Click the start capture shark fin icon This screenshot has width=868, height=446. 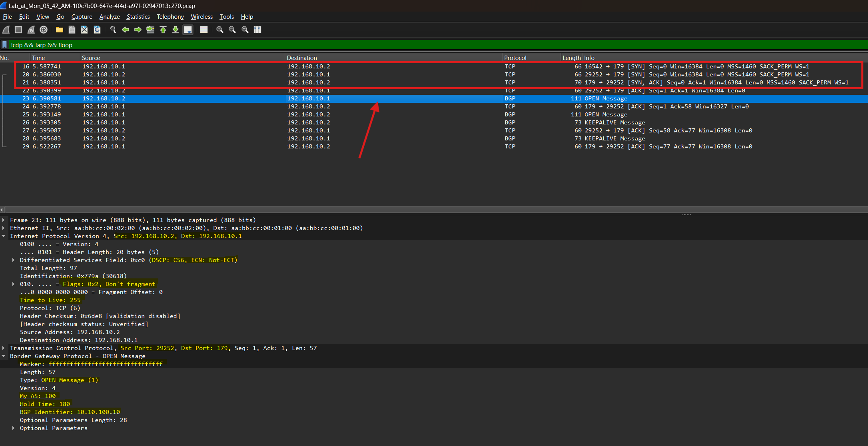[x=6, y=30]
